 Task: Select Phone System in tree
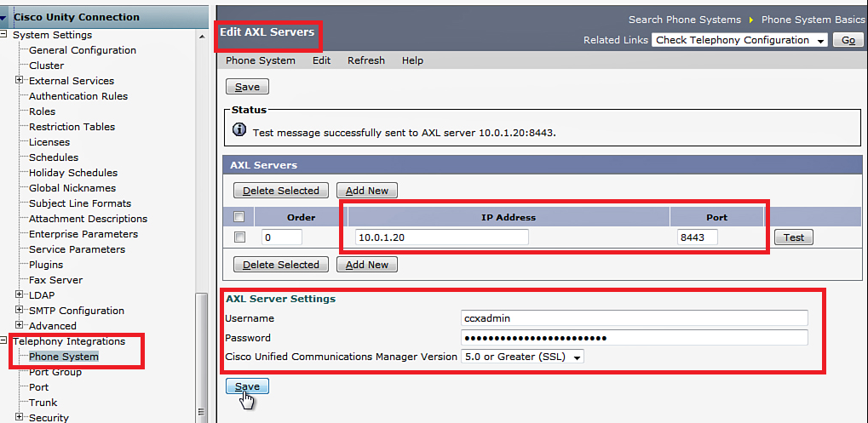tap(64, 357)
